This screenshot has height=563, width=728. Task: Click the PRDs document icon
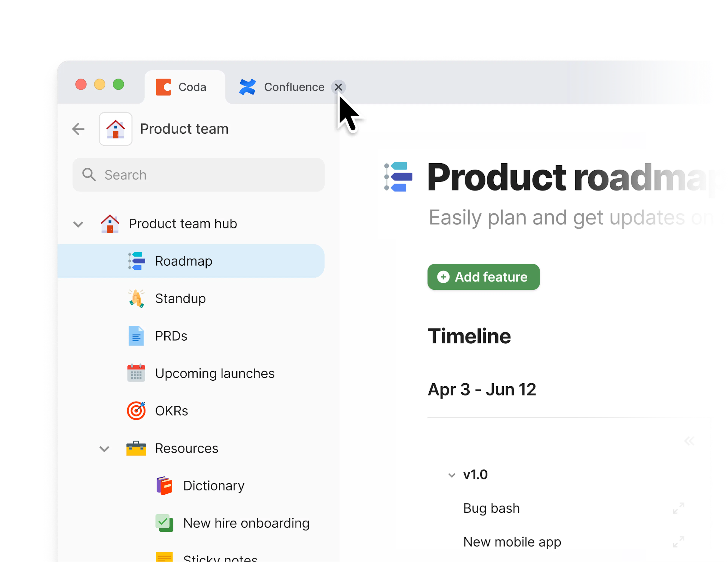136,336
